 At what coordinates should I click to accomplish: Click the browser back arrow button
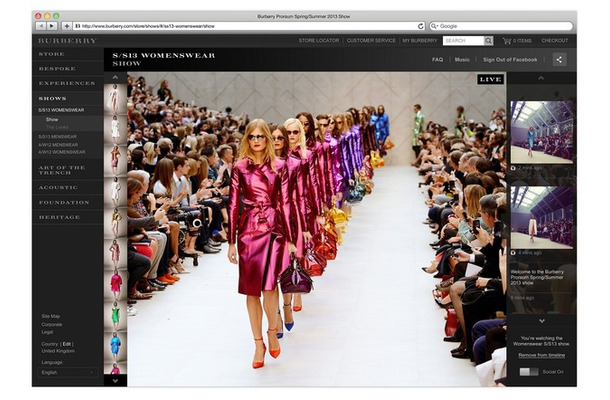(40, 26)
